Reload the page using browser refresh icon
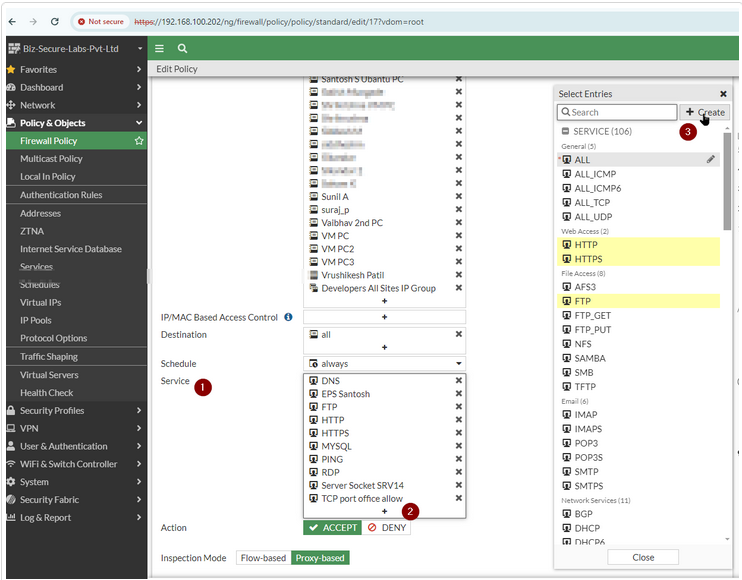This screenshot has height=580, width=742. pos(56,21)
